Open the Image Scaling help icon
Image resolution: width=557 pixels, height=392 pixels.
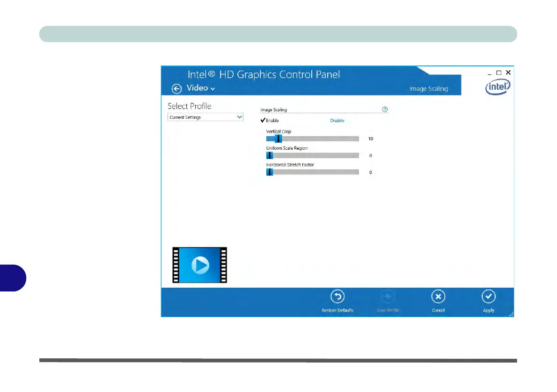point(385,109)
